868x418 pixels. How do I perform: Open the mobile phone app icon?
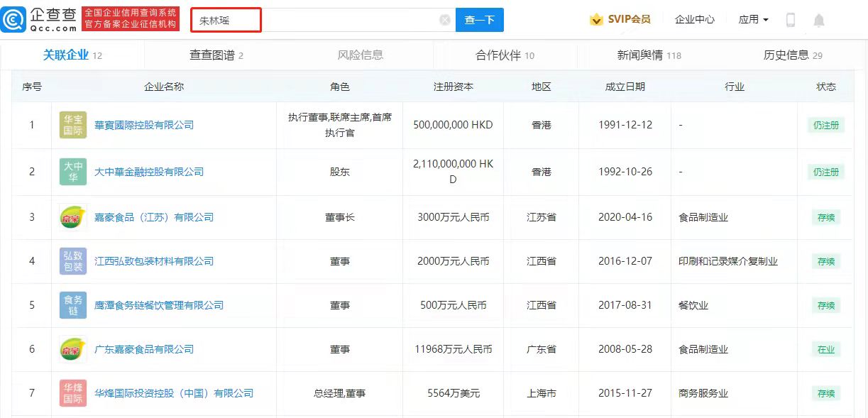coord(790,20)
